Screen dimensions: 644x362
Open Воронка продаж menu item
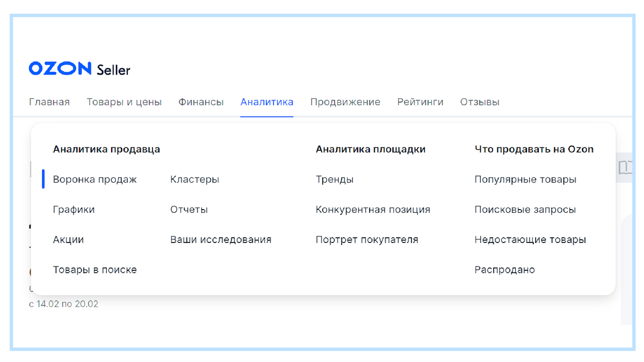click(x=94, y=180)
